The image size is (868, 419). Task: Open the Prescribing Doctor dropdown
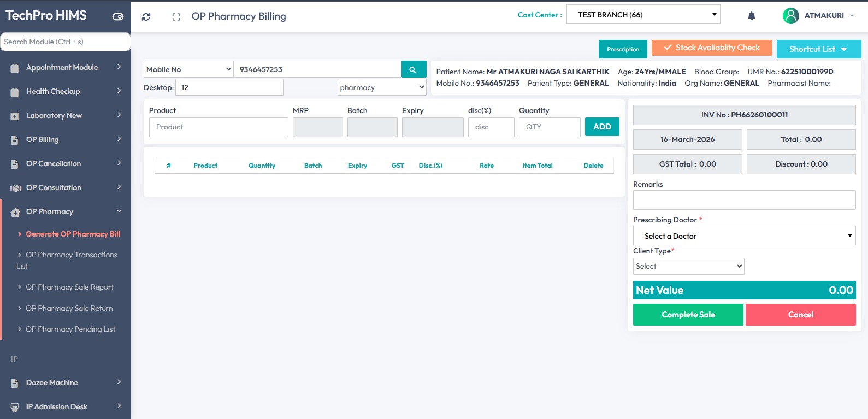743,236
